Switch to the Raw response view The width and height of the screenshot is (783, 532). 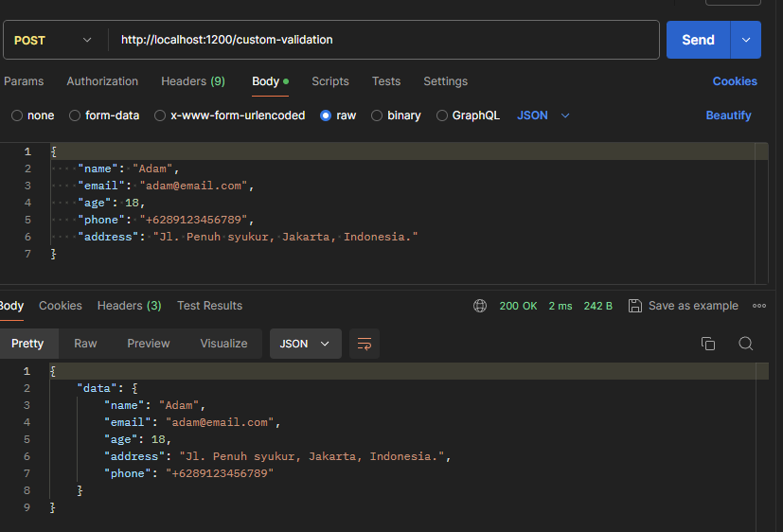(x=85, y=344)
